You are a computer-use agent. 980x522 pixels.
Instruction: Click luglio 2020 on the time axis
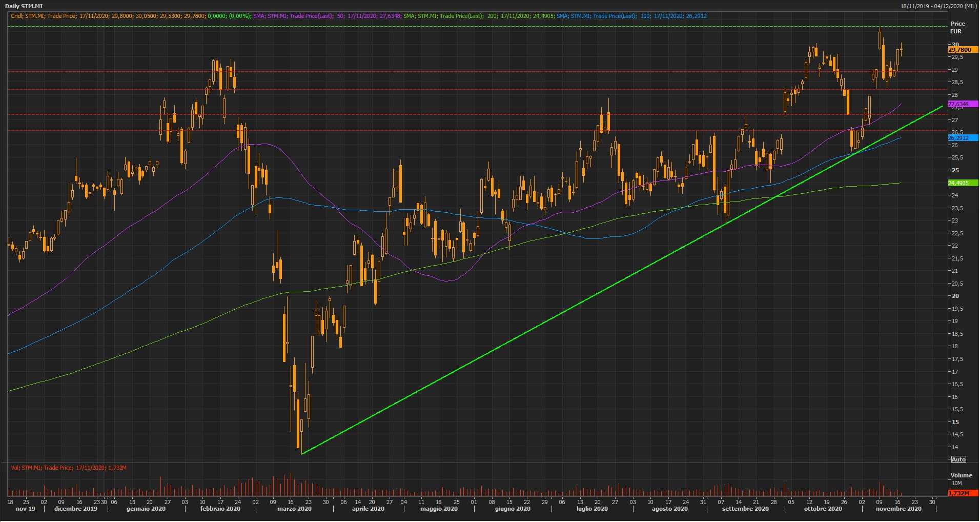(592, 509)
